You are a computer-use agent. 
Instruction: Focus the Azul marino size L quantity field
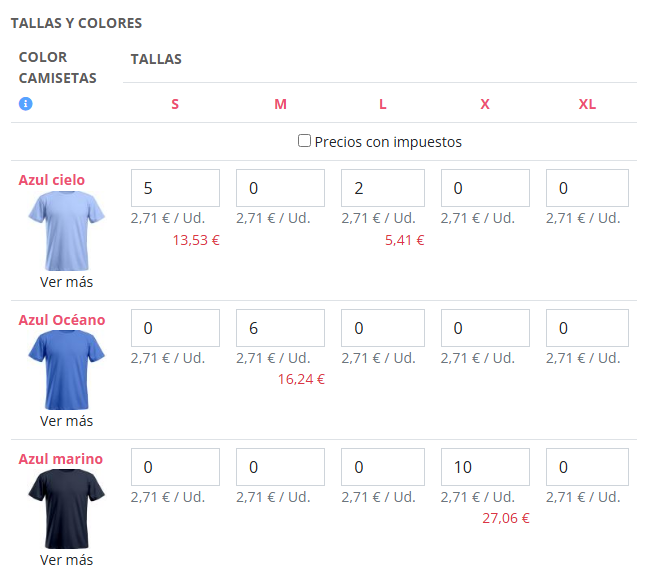click(x=385, y=467)
